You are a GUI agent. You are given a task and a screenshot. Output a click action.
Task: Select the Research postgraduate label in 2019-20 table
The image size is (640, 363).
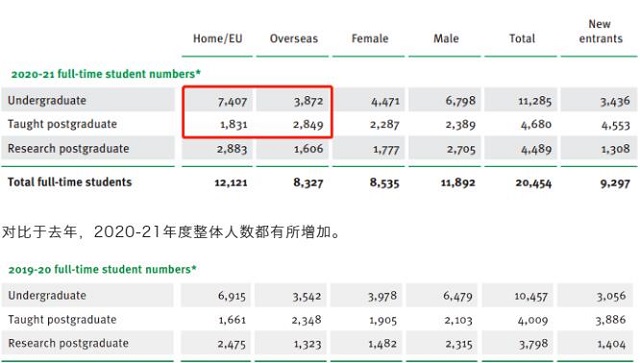coord(68,343)
